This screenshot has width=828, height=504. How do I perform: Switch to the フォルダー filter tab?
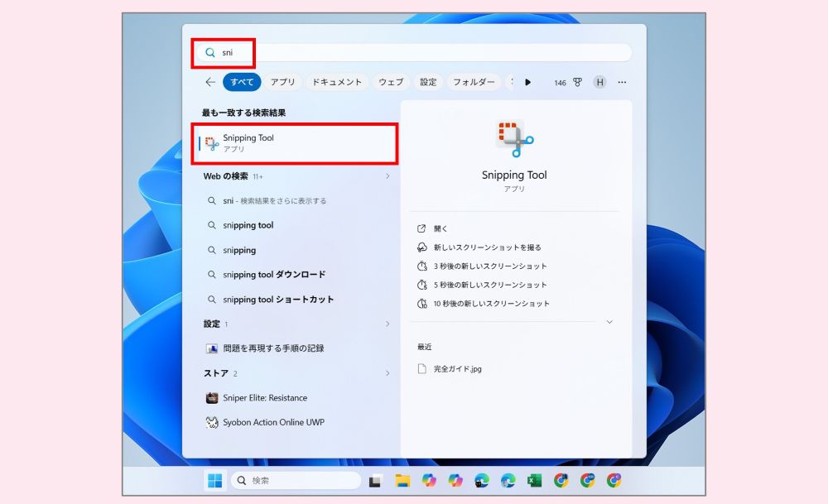(474, 82)
